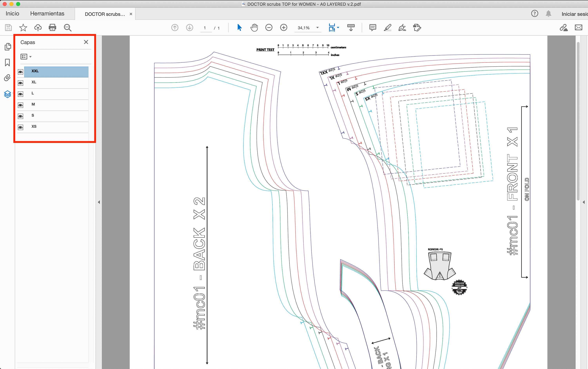Add document to starred with the star icon
588x369 pixels.
point(23,28)
